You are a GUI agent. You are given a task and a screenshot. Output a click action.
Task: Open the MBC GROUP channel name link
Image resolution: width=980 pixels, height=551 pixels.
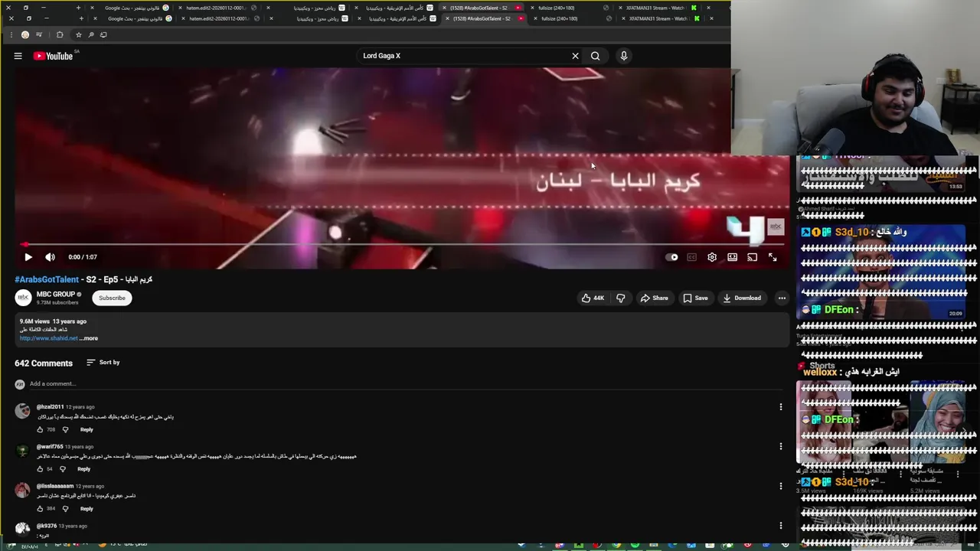pos(56,294)
